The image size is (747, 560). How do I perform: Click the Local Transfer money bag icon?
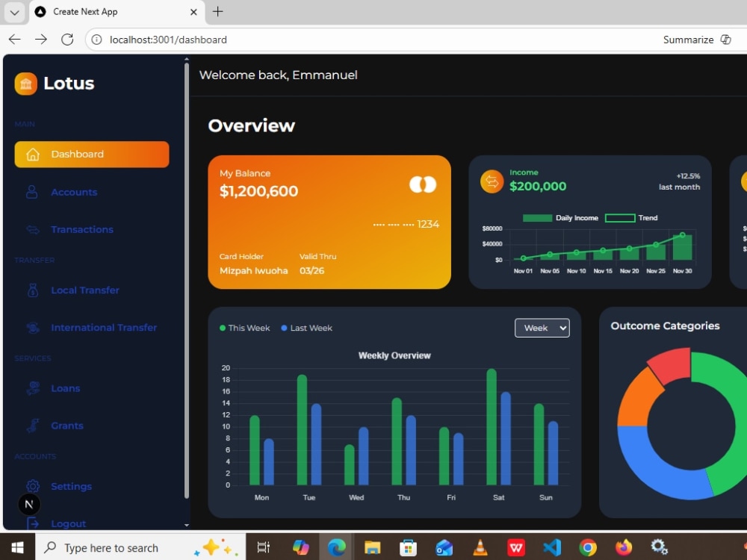pyautogui.click(x=33, y=290)
